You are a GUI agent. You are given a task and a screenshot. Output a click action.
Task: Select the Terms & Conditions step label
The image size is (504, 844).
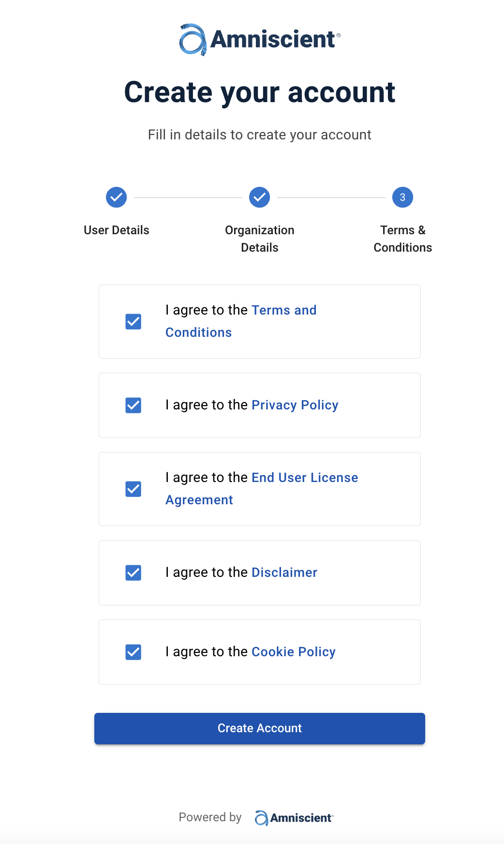click(x=402, y=239)
